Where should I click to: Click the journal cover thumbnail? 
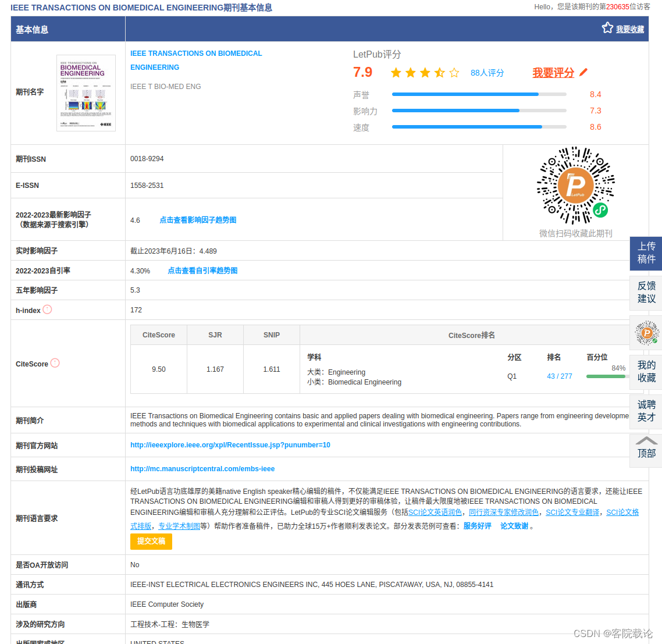[x=86, y=93]
